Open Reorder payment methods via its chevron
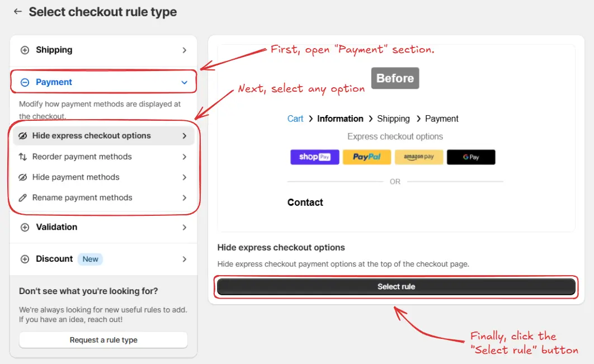This screenshot has width=594, height=364. point(184,157)
